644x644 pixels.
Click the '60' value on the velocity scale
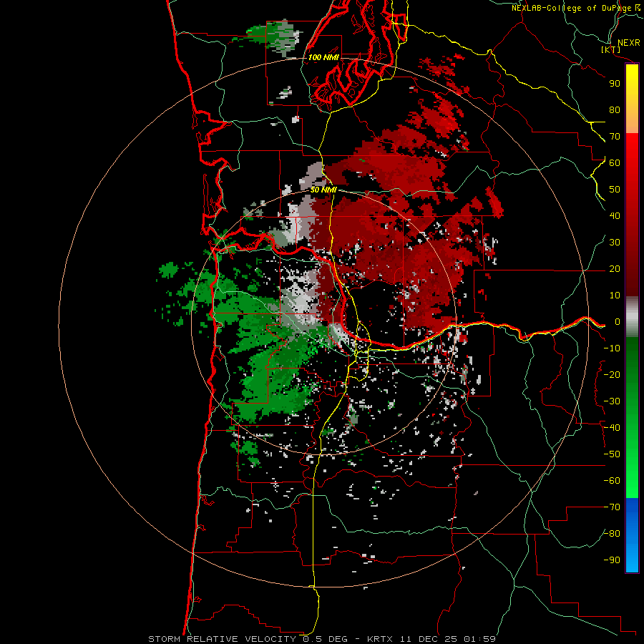615,162
